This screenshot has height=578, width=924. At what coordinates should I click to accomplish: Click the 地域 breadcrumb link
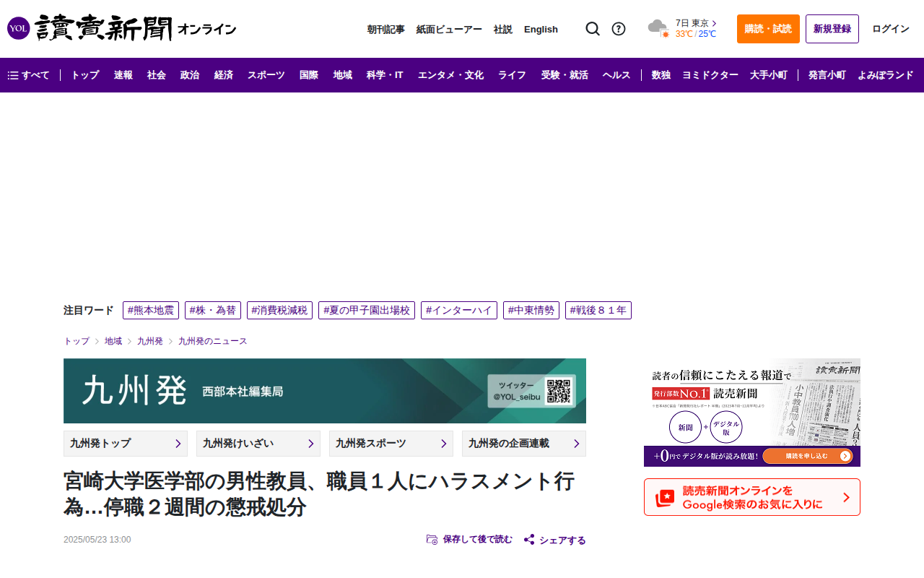[x=113, y=341]
